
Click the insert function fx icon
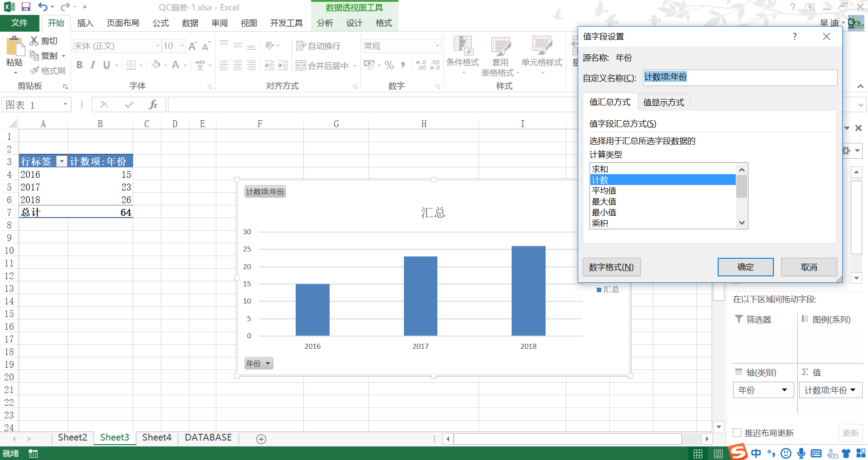pos(153,105)
